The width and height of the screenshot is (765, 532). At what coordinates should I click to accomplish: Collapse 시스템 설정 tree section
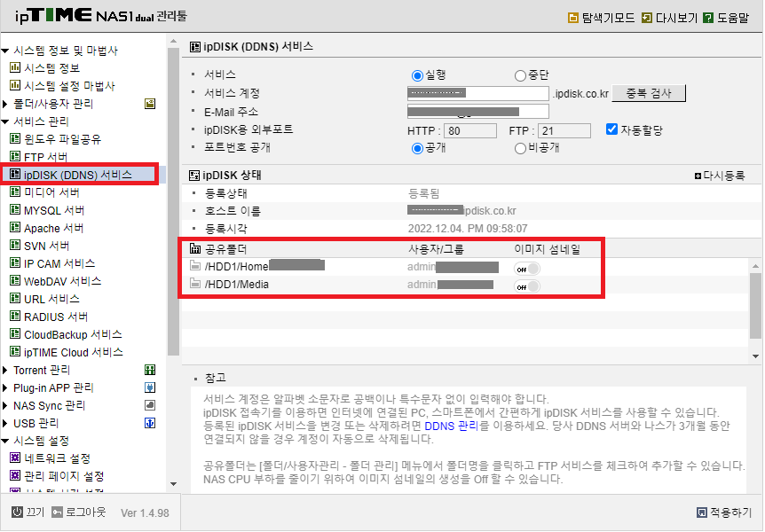point(5,441)
